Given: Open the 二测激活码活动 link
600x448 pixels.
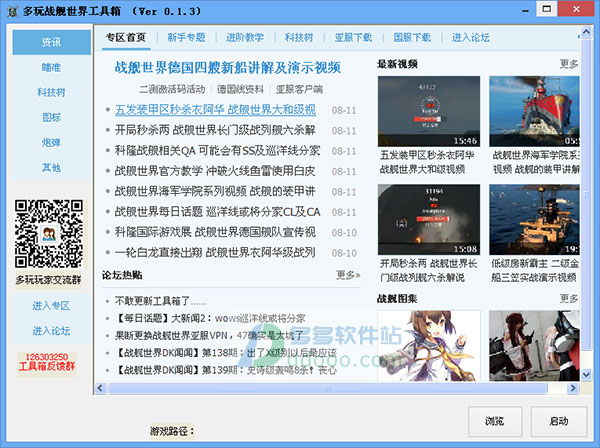Looking at the screenshot, I should 172,90.
